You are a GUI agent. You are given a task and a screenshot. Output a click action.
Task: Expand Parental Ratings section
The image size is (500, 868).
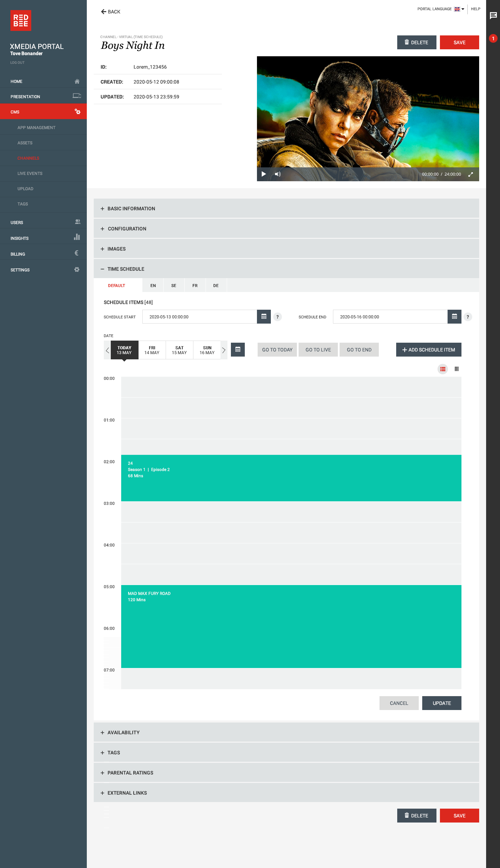286,773
